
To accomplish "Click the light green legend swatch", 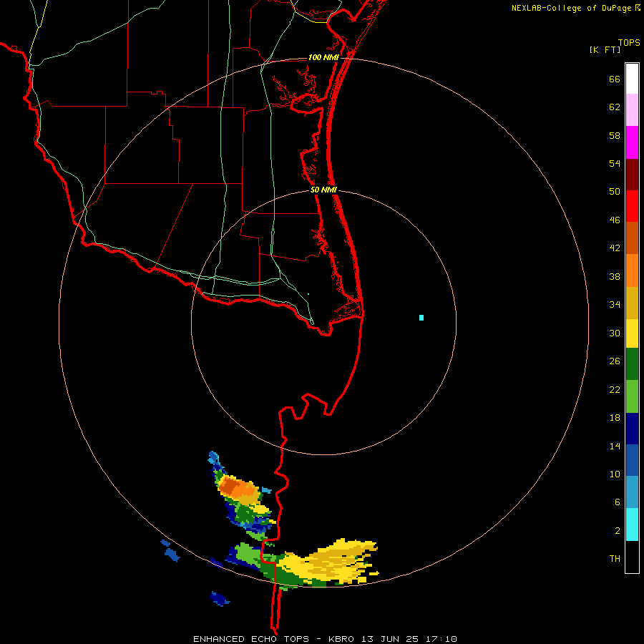I will [632, 396].
